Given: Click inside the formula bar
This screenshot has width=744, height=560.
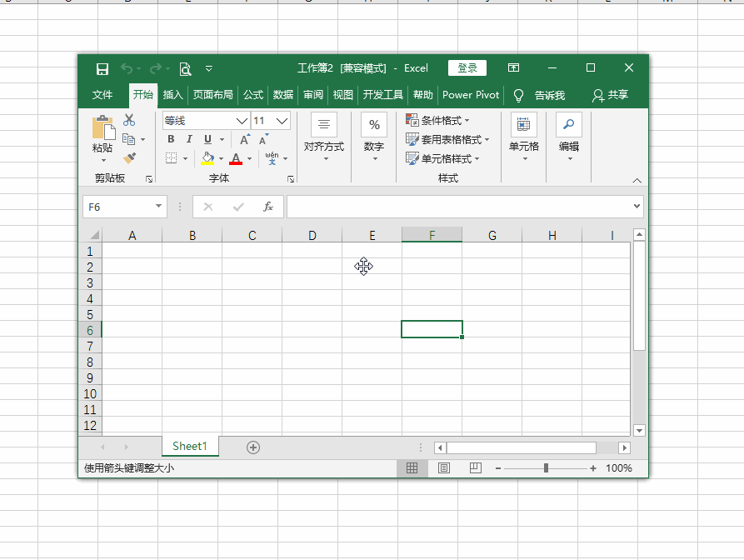Looking at the screenshot, I should click(459, 207).
